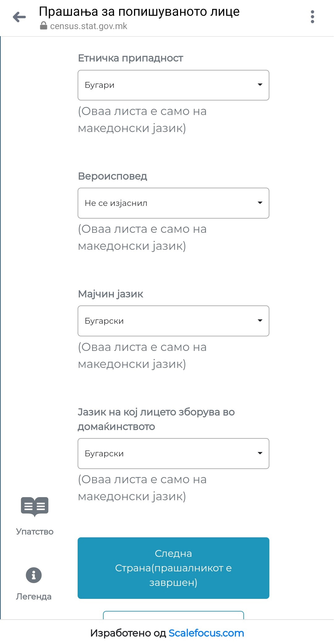
Task: Expand the Мајчин јазик dropdown
Action: (x=167, y=321)
